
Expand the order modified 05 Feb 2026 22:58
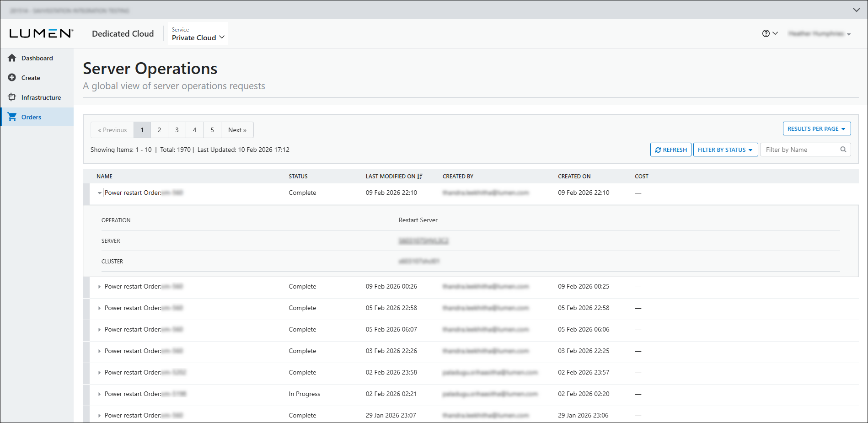[99, 308]
